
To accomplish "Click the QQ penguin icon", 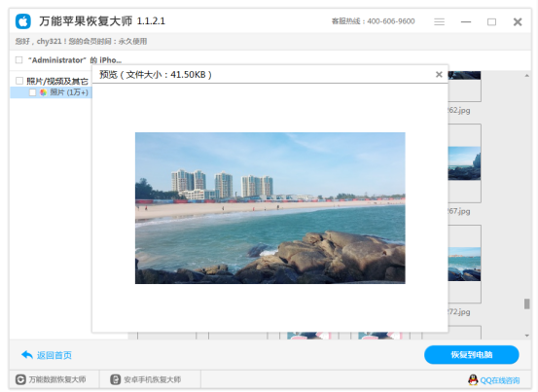I will [473, 379].
